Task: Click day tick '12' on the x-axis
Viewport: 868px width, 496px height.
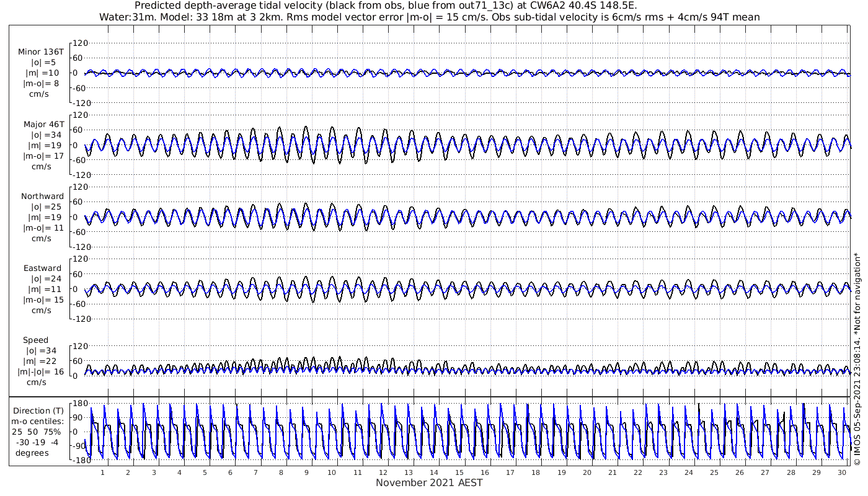Action: point(383,472)
